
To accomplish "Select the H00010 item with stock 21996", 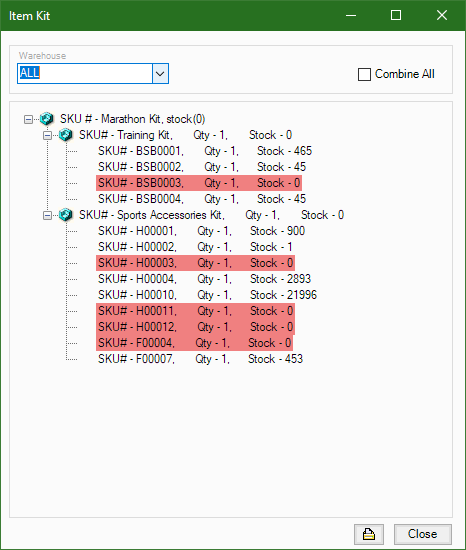I will [x=207, y=295].
